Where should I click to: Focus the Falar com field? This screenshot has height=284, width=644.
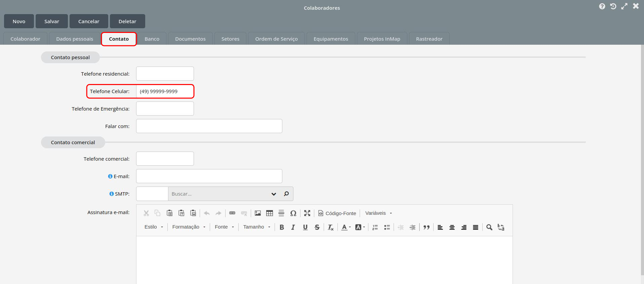pyautogui.click(x=209, y=126)
